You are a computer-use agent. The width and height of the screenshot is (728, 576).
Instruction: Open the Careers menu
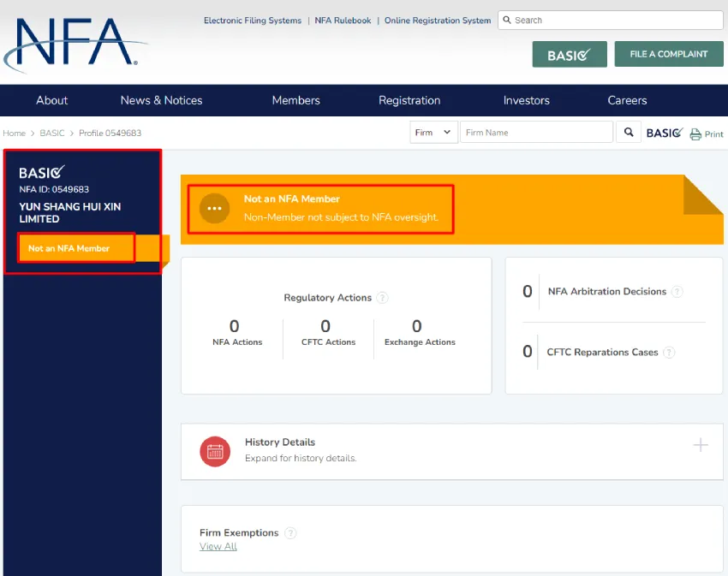(627, 100)
